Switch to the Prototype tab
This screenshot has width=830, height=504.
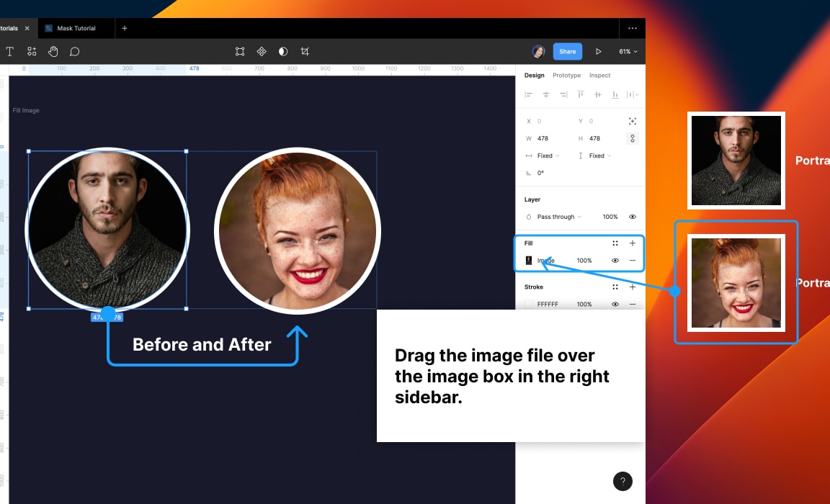pos(567,76)
